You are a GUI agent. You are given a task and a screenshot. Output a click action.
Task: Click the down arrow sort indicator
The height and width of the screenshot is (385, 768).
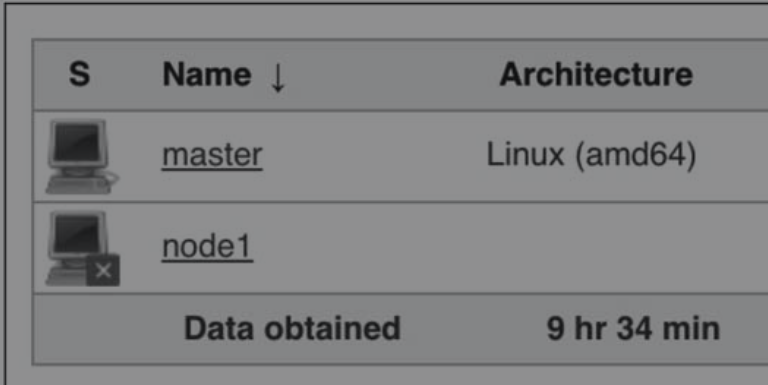point(278,77)
